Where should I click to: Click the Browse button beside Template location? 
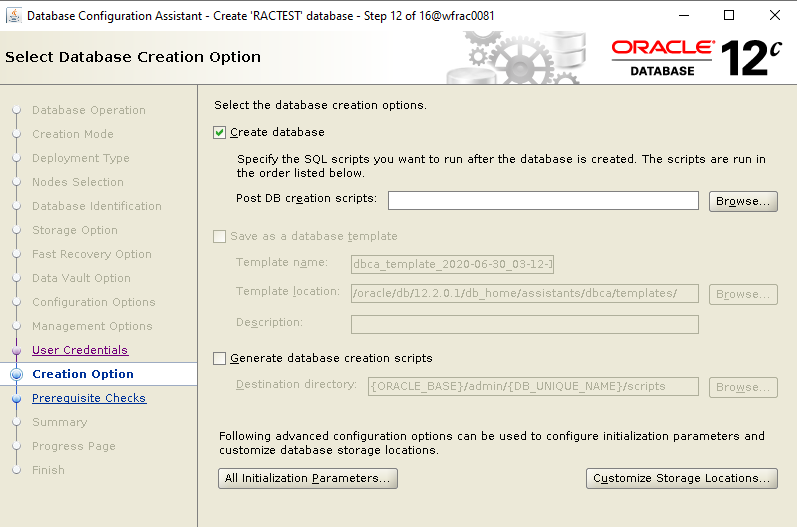pyautogui.click(x=743, y=294)
